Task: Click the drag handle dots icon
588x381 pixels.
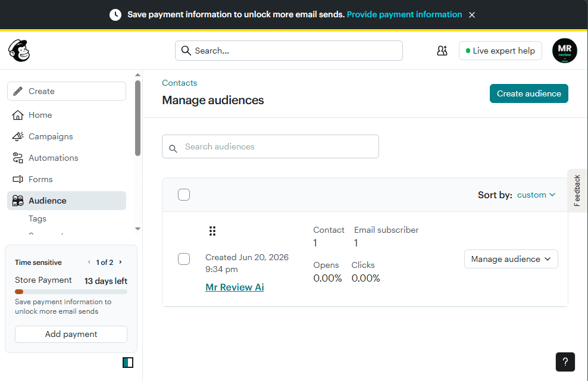Action: [212, 231]
